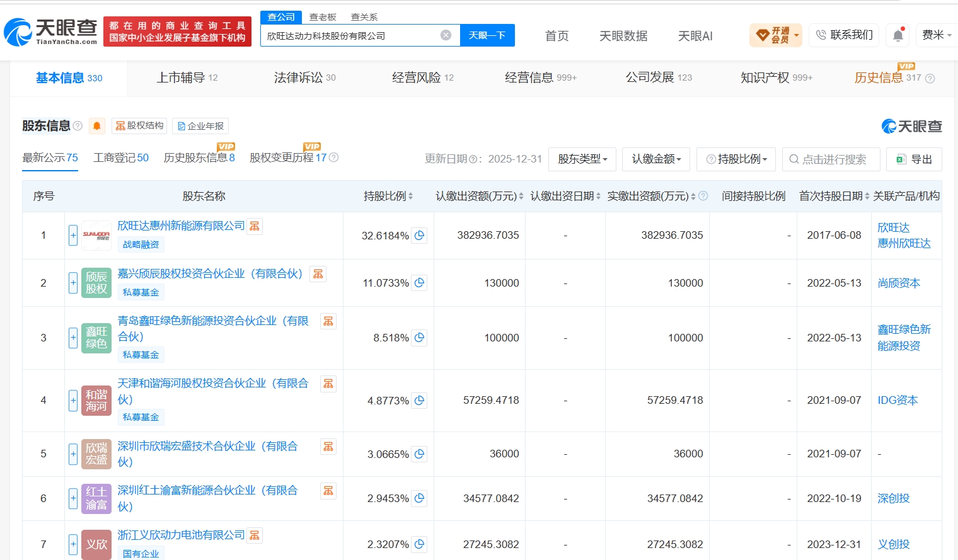Go to 天眼数据 in top navigation

point(623,36)
